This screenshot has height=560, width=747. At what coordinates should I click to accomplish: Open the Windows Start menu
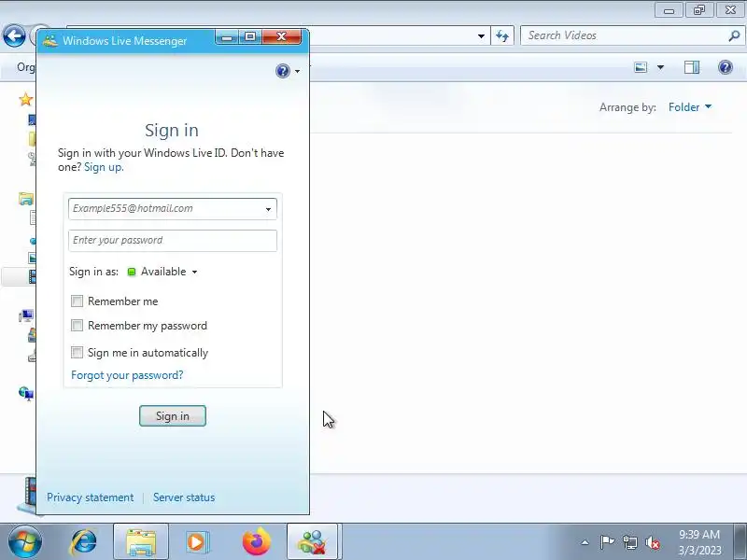click(24, 541)
